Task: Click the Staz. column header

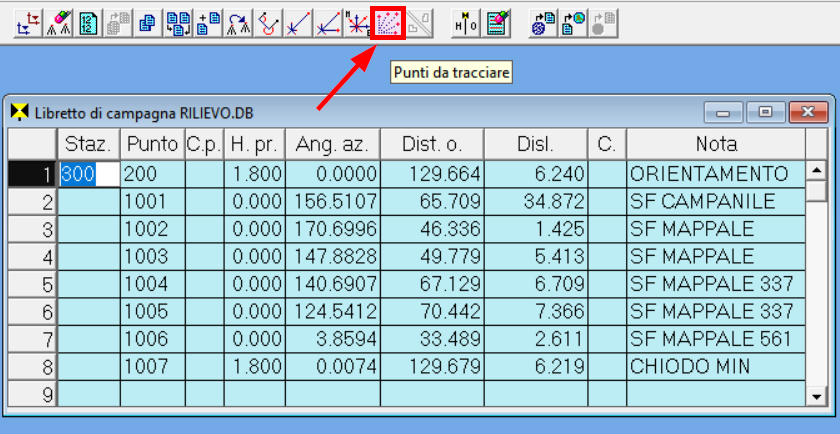Action: pyautogui.click(x=88, y=144)
